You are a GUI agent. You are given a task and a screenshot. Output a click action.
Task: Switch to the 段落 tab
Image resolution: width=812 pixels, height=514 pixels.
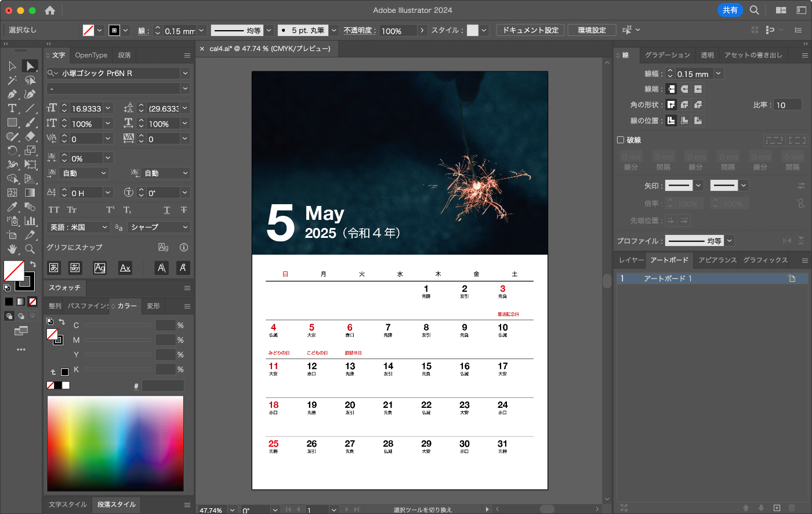click(x=124, y=55)
